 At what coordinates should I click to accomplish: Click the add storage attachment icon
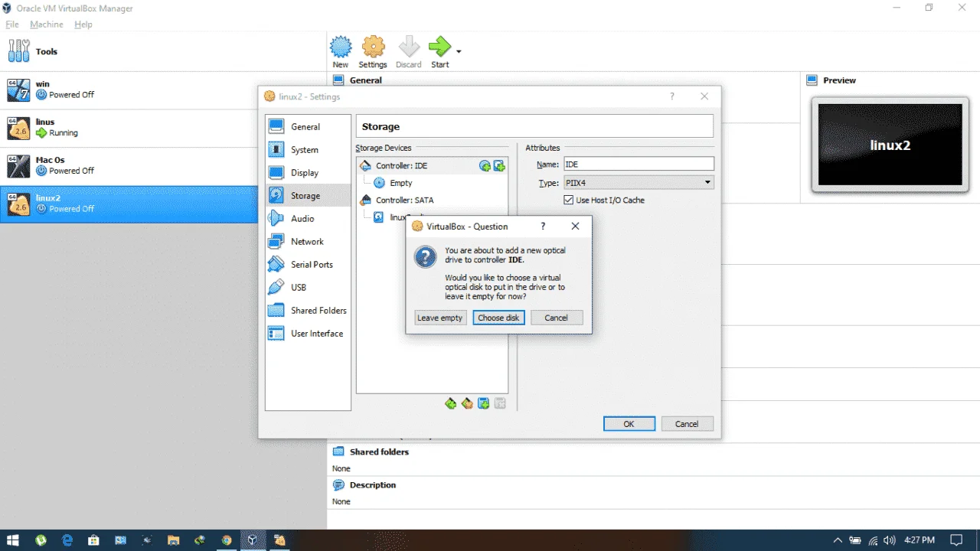point(484,403)
